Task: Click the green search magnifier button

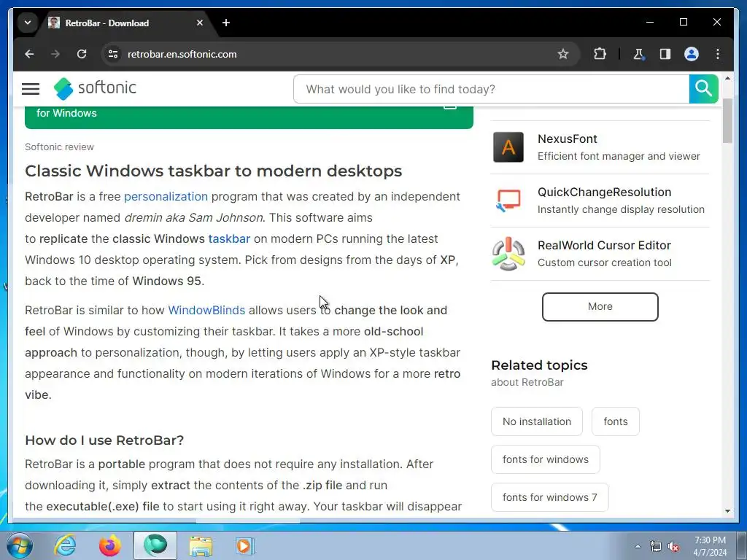Action: click(703, 89)
